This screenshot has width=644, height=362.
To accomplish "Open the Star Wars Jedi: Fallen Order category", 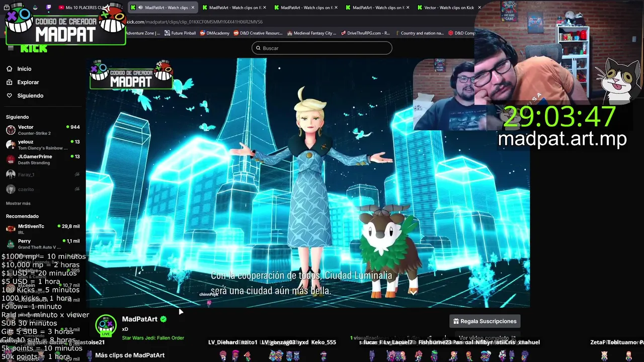I will 153,338.
